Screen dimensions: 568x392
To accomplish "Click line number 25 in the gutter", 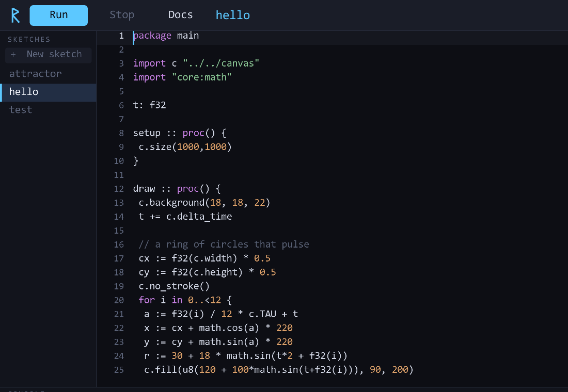I will pyautogui.click(x=119, y=370).
